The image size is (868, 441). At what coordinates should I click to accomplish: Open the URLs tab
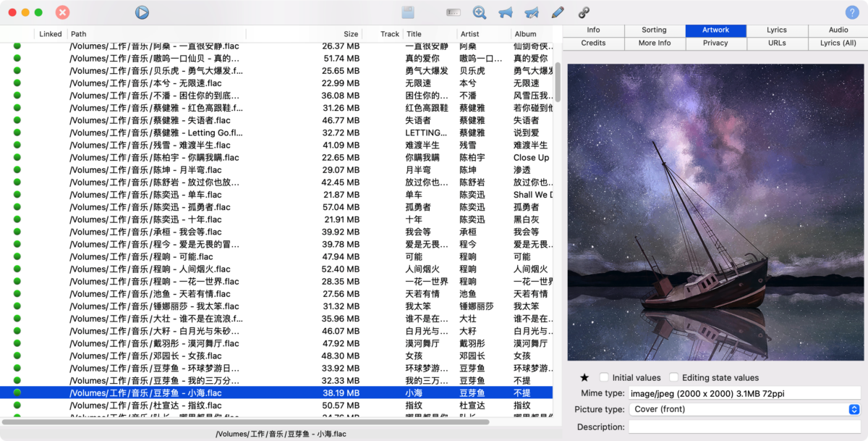777,43
